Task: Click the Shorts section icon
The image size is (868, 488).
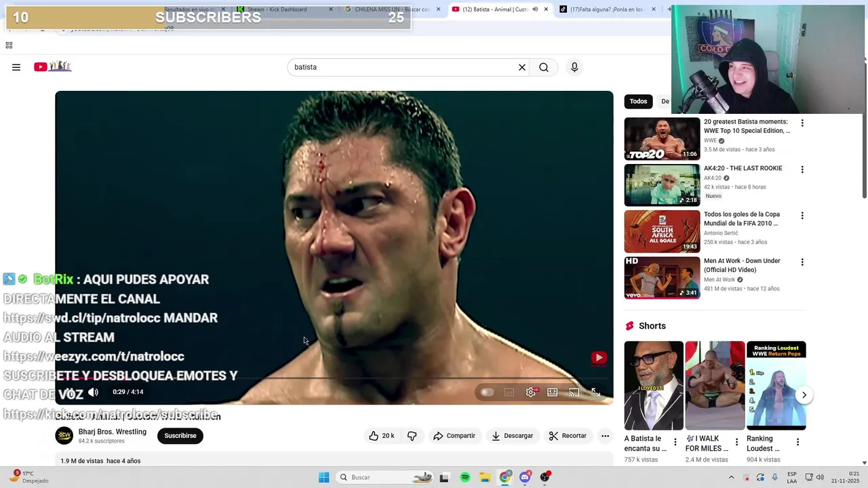Action: [x=630, y=326]
